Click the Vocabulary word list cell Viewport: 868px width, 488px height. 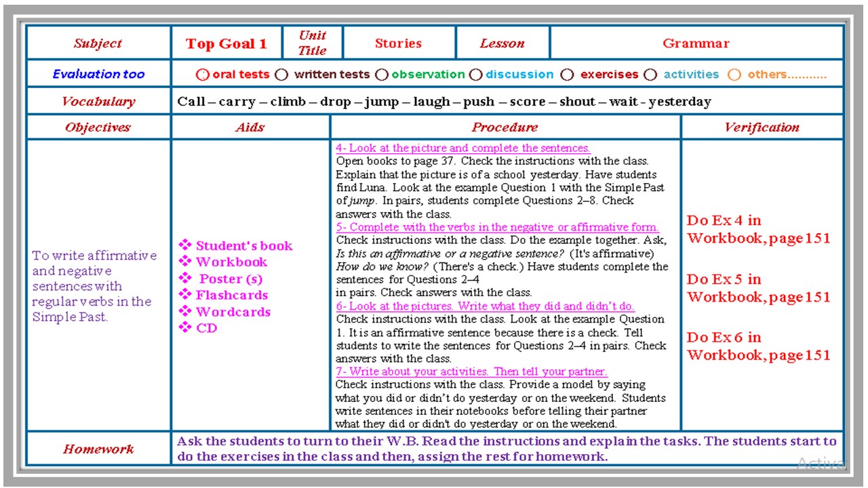point(444,102)
